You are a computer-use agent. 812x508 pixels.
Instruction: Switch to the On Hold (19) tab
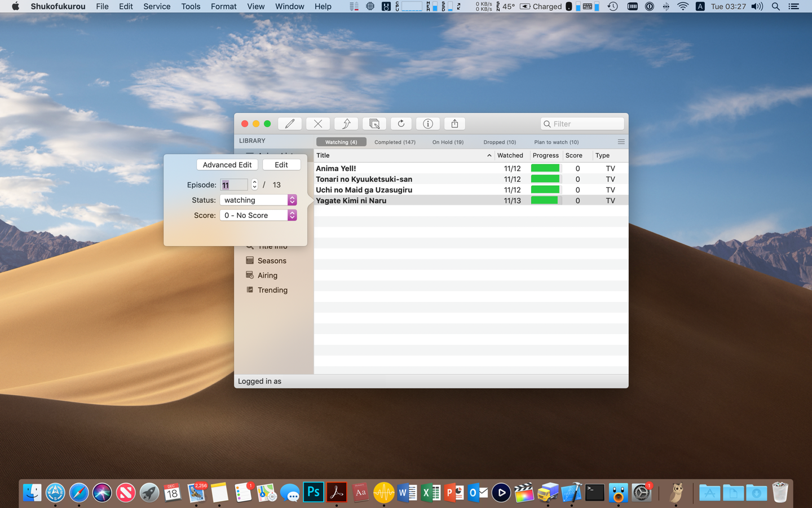pos(448,142)
